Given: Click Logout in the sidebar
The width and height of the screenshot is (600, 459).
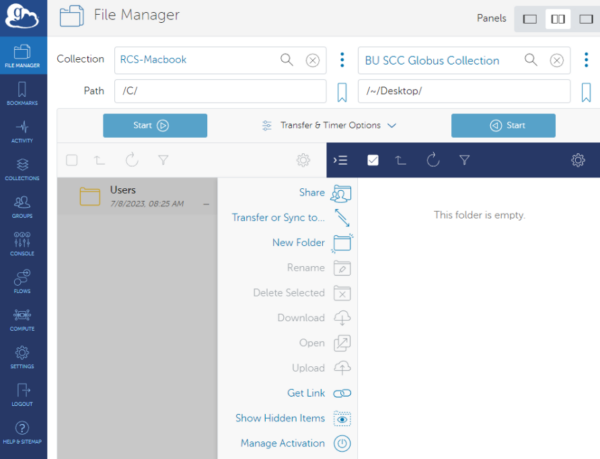Looking at the screenshot, I should point(22,395).
